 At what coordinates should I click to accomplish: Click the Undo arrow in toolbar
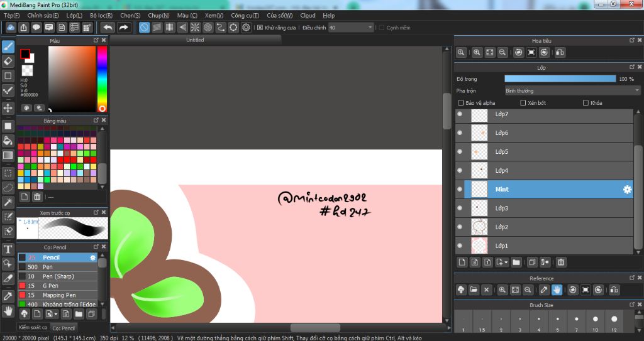[108, 28]
